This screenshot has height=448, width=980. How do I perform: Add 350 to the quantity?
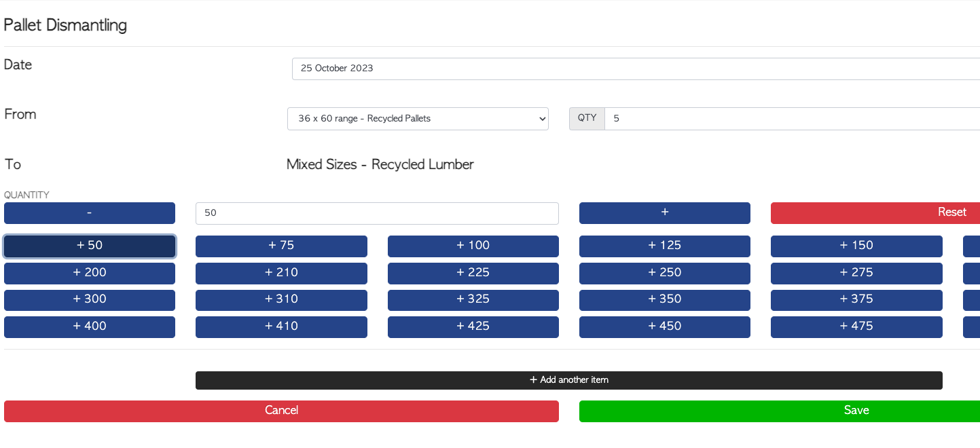tap(665, 300)
